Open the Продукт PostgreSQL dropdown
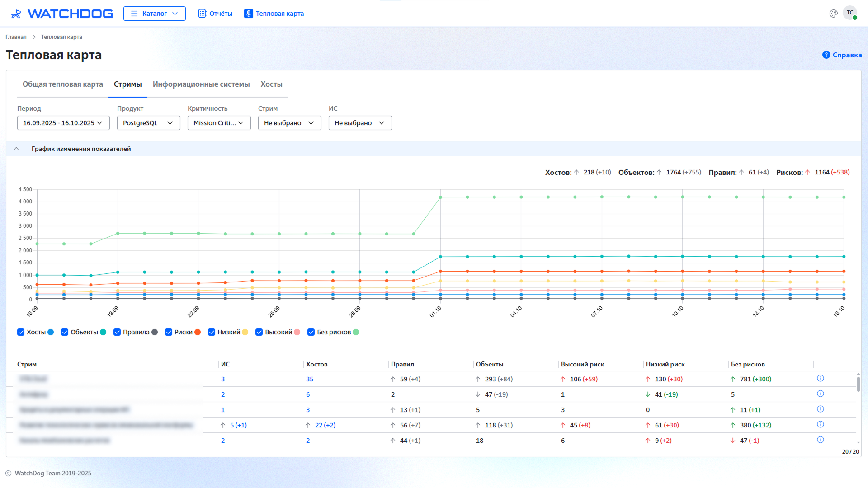 148,123
